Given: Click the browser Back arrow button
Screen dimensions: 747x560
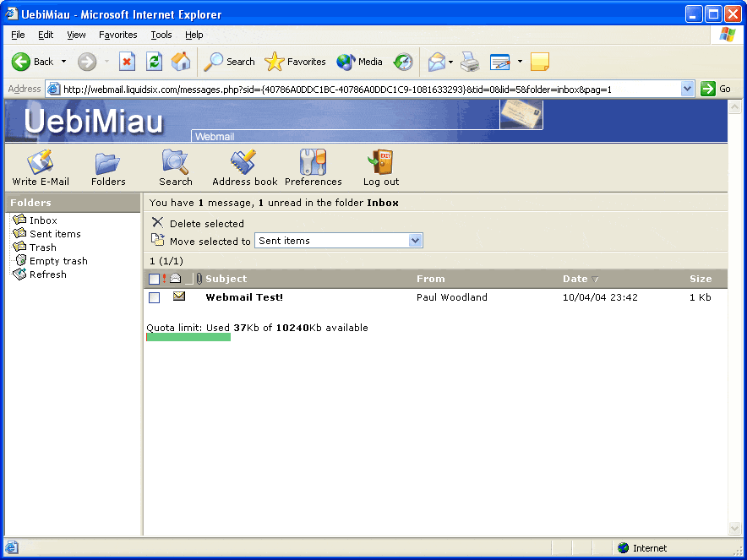Looking at the screenshot, I should [x=20, y=62].
